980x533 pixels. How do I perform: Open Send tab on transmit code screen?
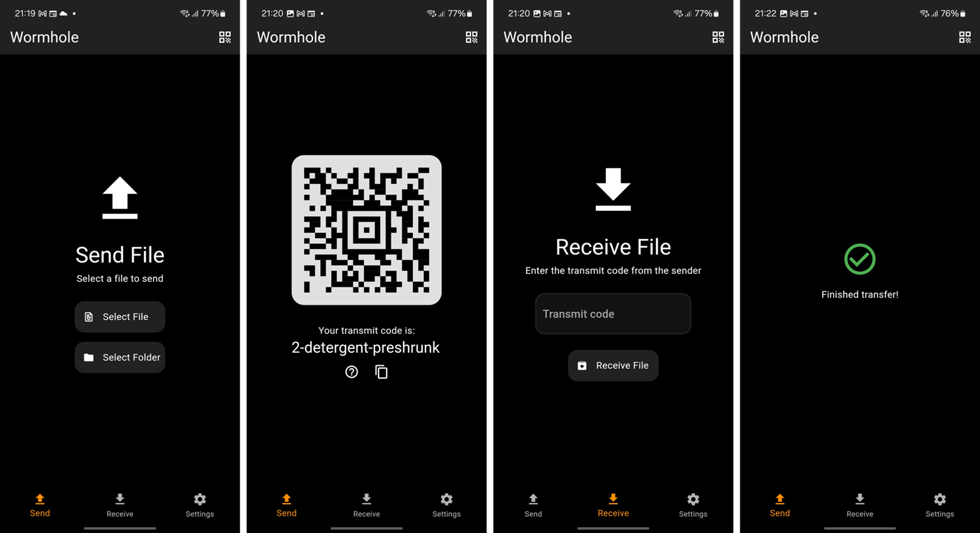(287, 506)
